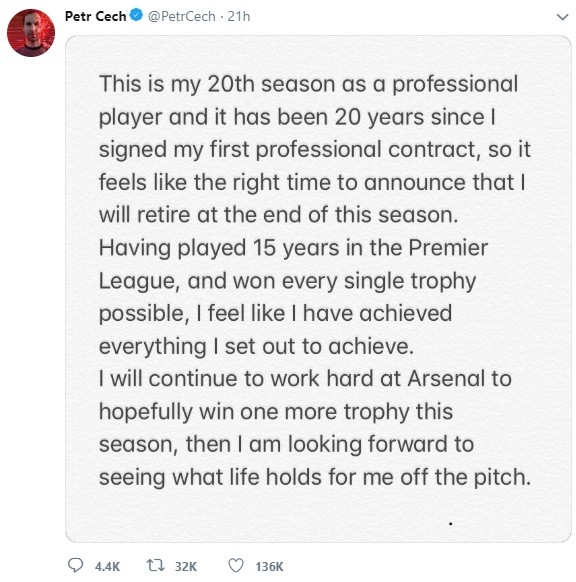Click the reply speech bubble icon
The height and width of the screenshot is (582, 576).
tap(76, 566)
